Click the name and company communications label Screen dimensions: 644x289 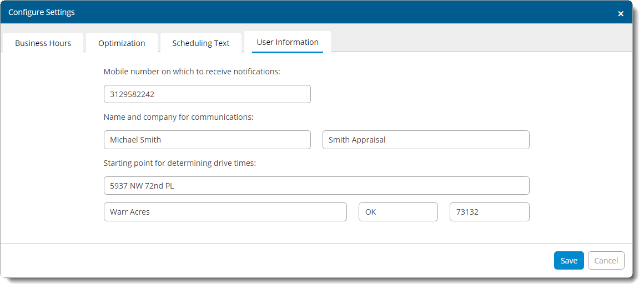(x=178, y=117)
